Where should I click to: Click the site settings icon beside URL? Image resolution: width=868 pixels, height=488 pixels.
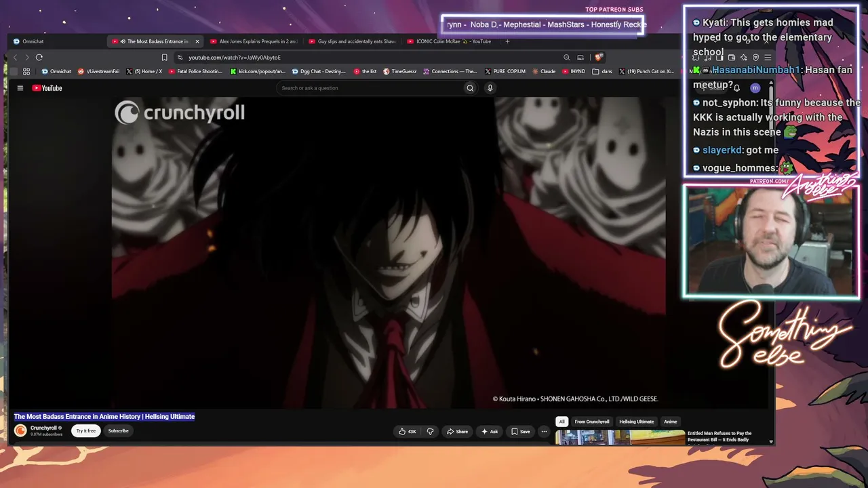pyautogui.click(x=180, y=58)
